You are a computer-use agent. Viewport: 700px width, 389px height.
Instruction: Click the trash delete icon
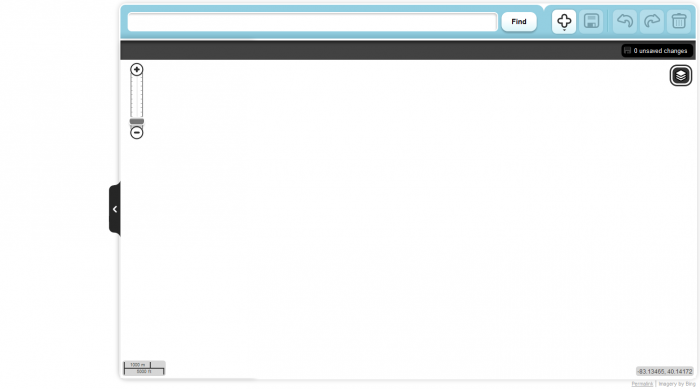(x=679, y=21)
